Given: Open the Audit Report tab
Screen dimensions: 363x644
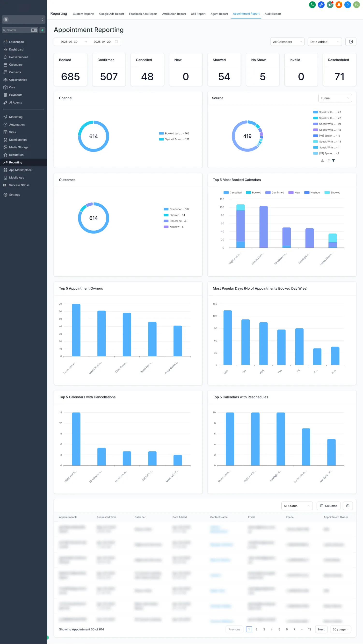Looking at the screenshot, I should point(273,14).
